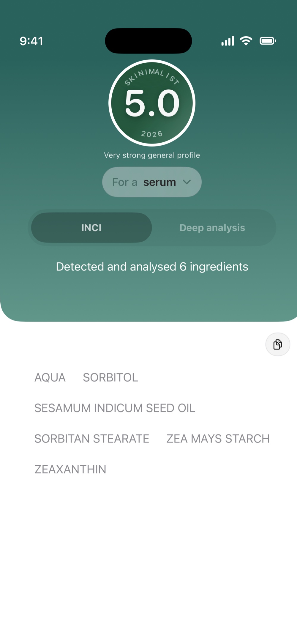Screen dimensions: 297x644
Task: Tap the 2026 year on badge
Action: tap(152, 134)
